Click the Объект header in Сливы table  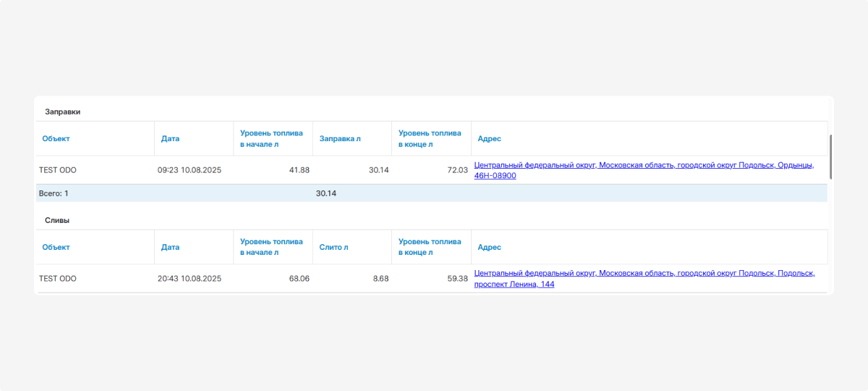56,247
